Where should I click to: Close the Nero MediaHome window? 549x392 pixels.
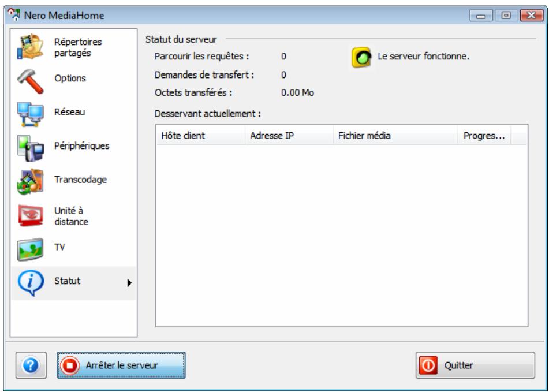(531, 16)
